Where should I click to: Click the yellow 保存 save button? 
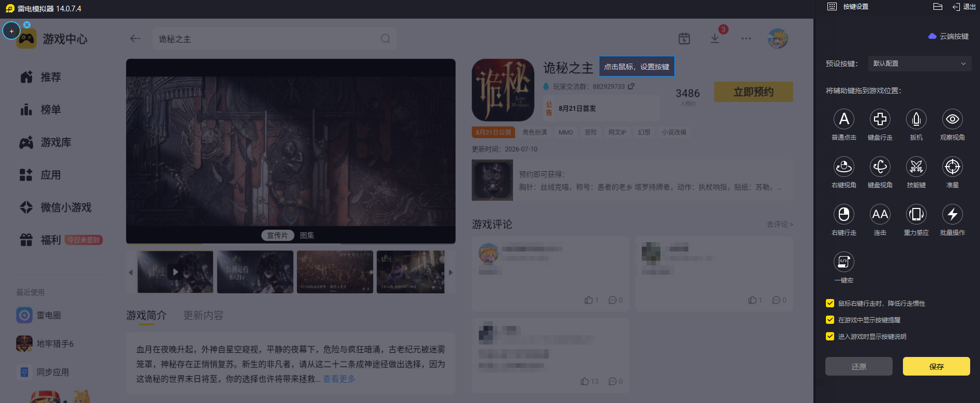(937, 366)
